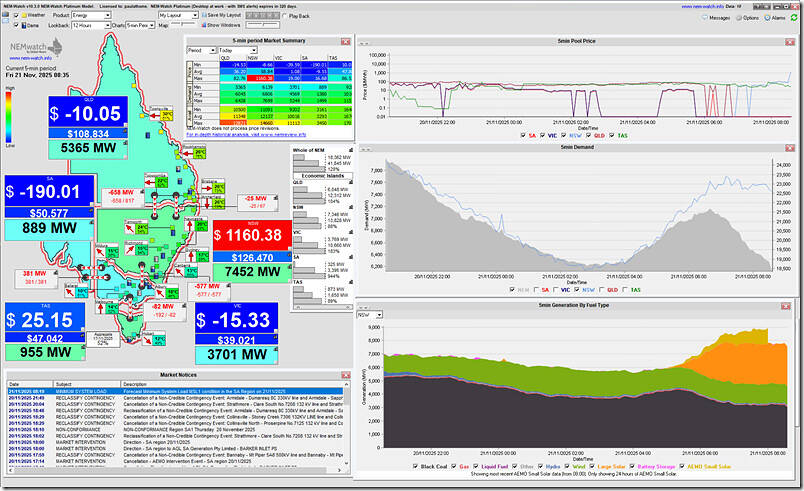Select the MINIMUM SYSTEM LOAD market notice row
Viewport: 804px width, 491px height.
pos(174,392)
